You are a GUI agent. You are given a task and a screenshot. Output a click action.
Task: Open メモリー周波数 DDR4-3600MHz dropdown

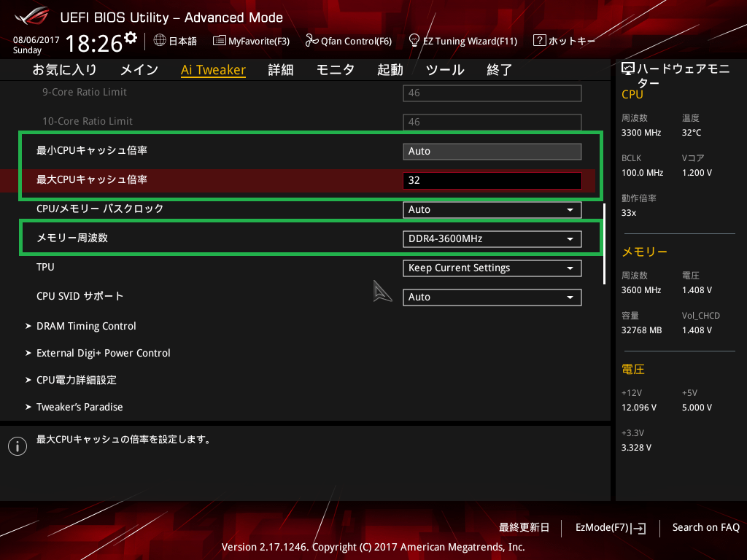coord(492,238)
